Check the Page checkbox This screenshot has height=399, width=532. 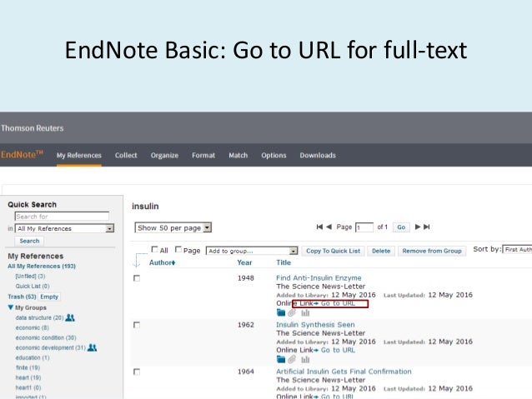tap(178, 250)
